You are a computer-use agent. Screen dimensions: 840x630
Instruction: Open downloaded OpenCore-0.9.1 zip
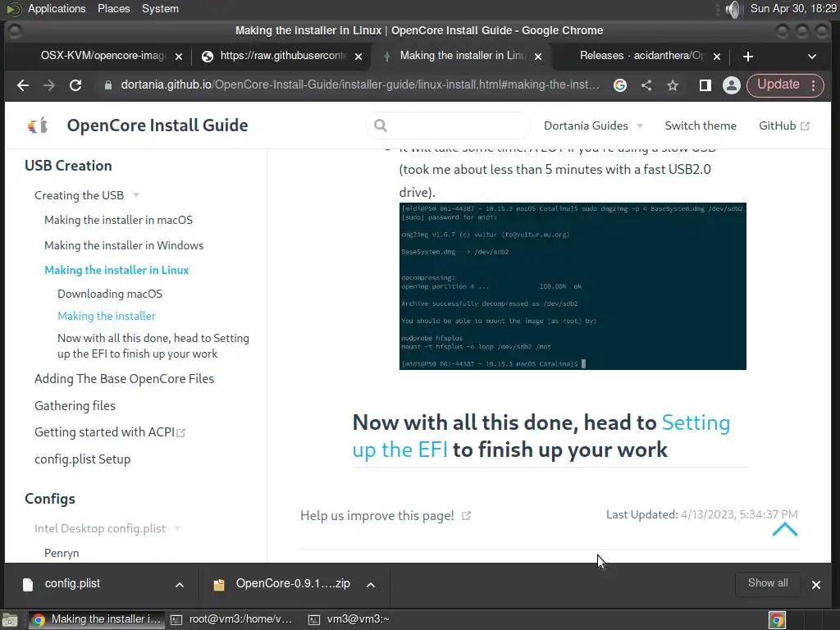[x=293, y=583]
